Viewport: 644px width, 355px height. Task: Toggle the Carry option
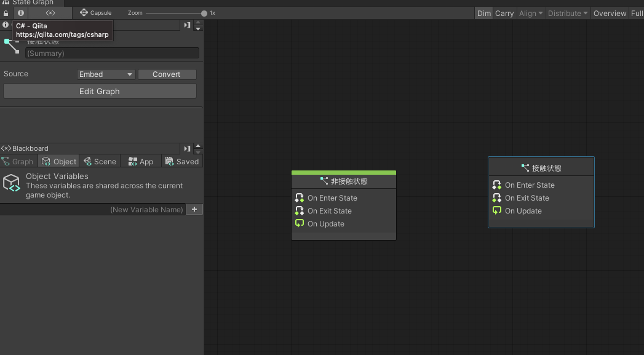(x=504, y=13)
